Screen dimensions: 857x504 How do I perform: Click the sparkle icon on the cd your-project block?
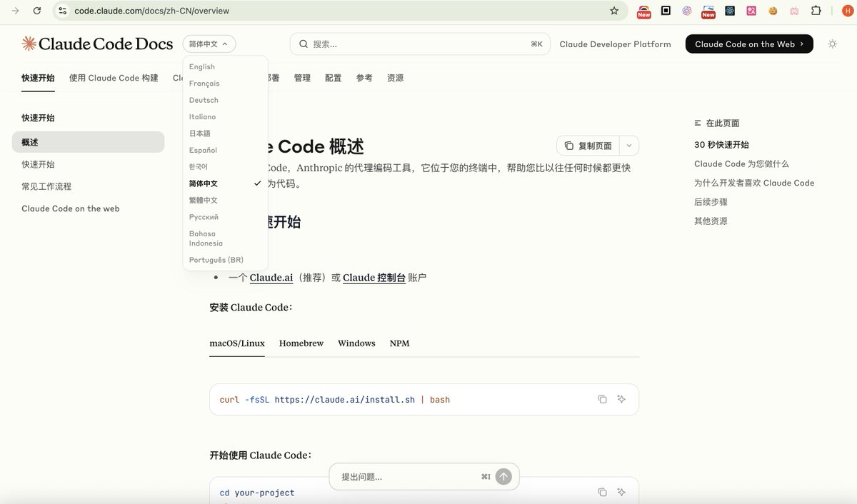[621, 492]
